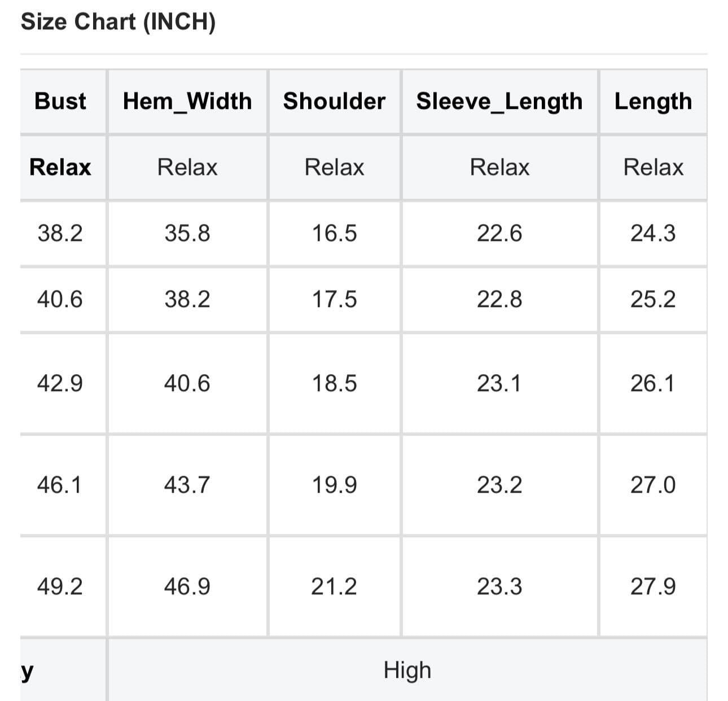Click the Hem_Width column header
Screen dimensions: 728x701
point(187,101)
